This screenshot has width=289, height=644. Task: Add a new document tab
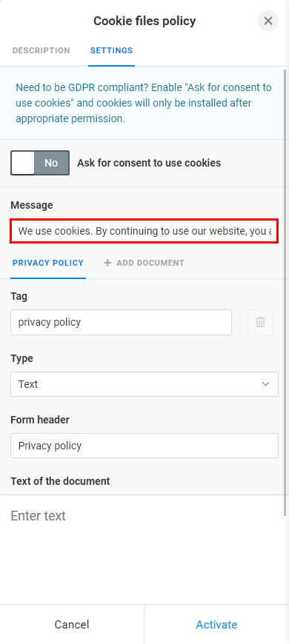(x=144, y=263)
